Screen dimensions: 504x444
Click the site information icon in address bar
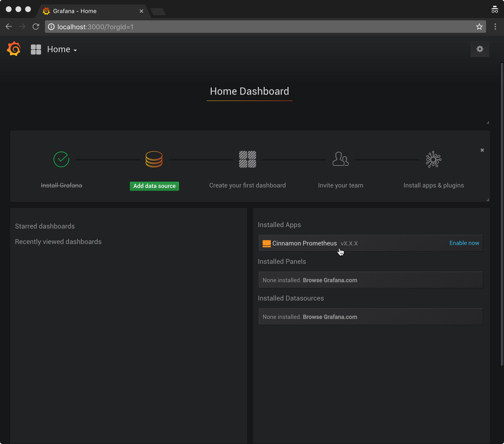tap(51, 27)
